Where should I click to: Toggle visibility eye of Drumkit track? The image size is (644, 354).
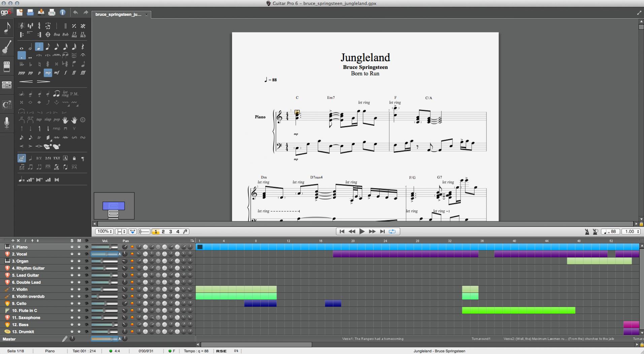[x=87, y=332]
